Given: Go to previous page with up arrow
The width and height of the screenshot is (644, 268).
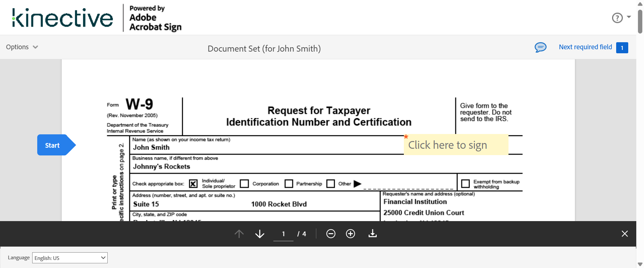Looking at the screenshot, I should pyautogui.click(x=239, y=233).
